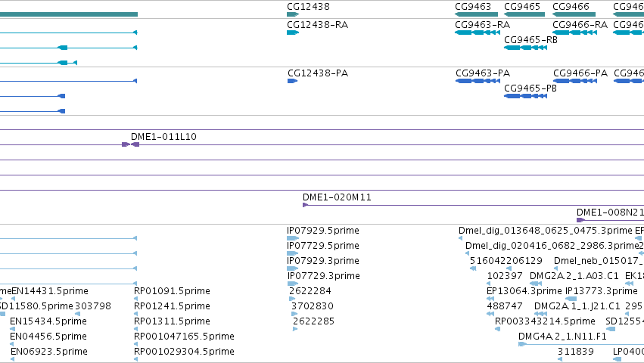Open the CG9466-RA transcript label
The image size is (644, 363).
coord(580,25)
